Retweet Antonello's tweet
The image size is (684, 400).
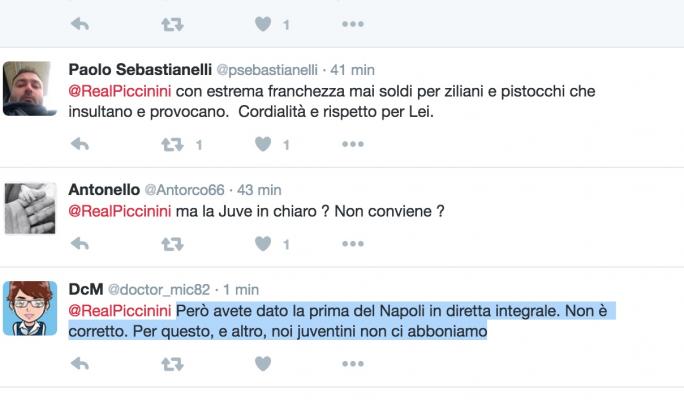point(173,243)
